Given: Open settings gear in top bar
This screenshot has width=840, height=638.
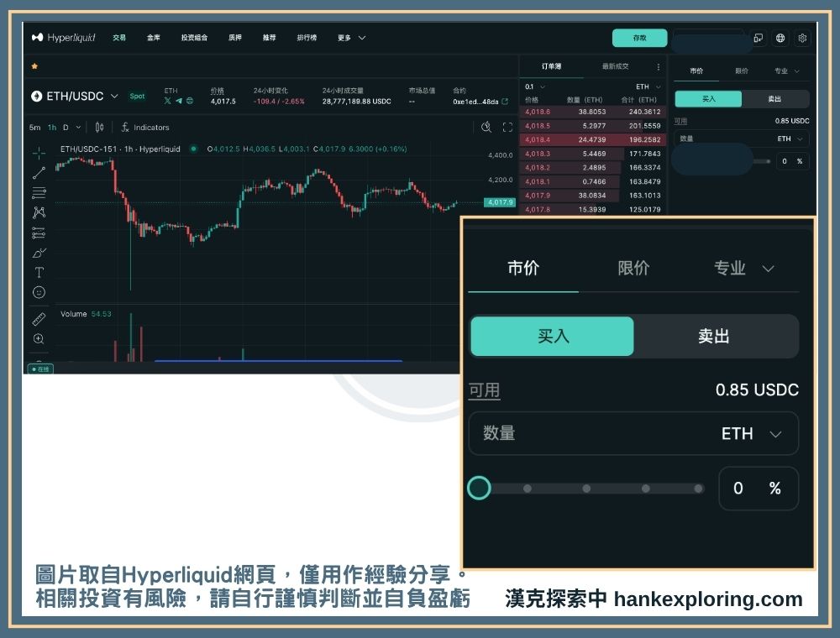Looking at the screenshot, I should coord(802,38).
